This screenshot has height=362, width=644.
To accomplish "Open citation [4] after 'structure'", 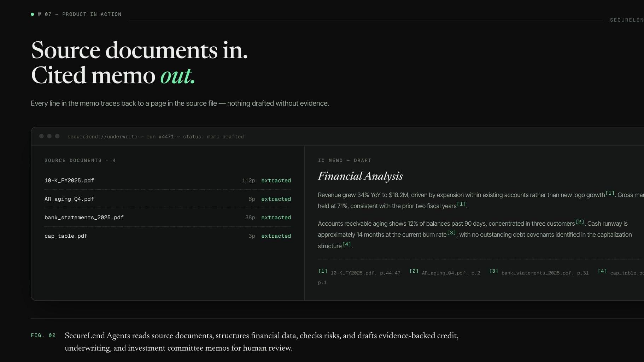I will [347, 244].
